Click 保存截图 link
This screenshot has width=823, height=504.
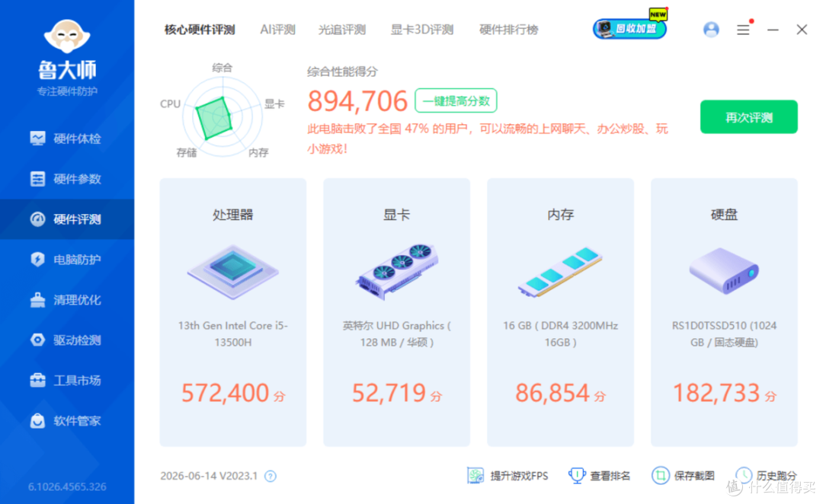683,476
